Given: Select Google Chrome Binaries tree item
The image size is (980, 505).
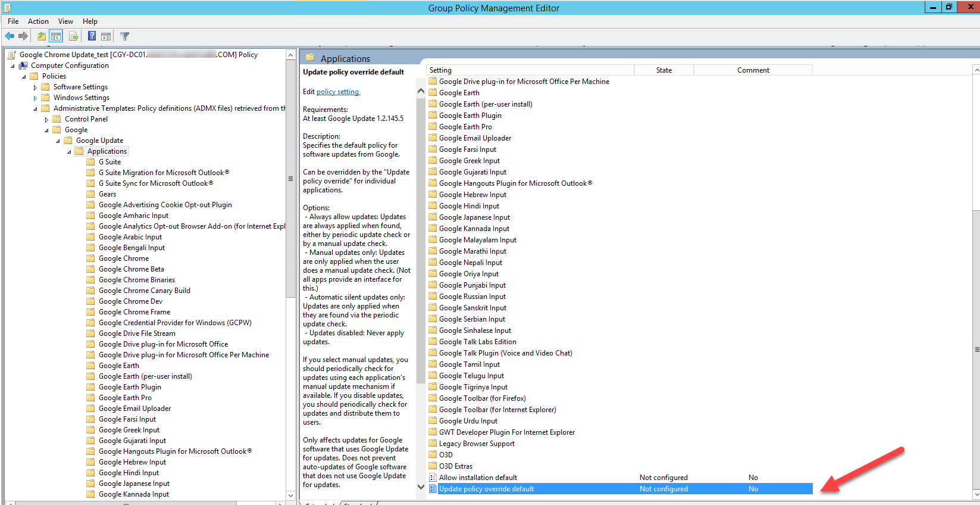Looking at the screenshot, I should 137,280.
